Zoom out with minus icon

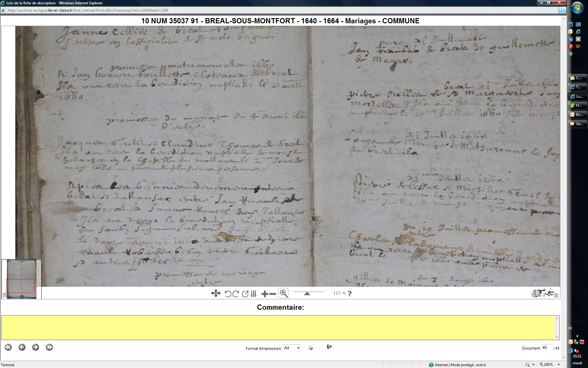(x=273, y=294)
